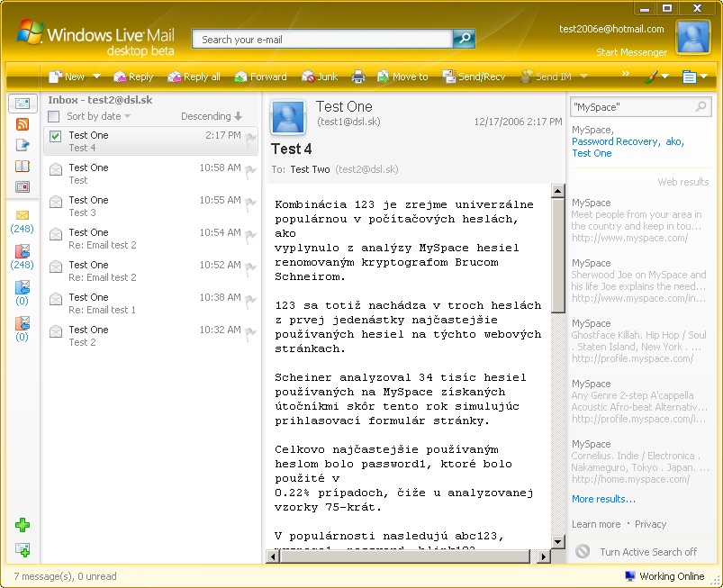Image resolution: width=723 pixels, height=588 pixels.
Task: Open the Send IM dropdown arrow
Action: (583, 77)
